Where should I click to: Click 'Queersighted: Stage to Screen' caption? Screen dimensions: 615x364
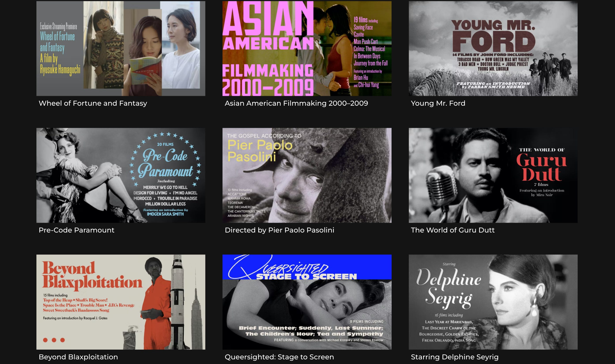coord(279,357)
